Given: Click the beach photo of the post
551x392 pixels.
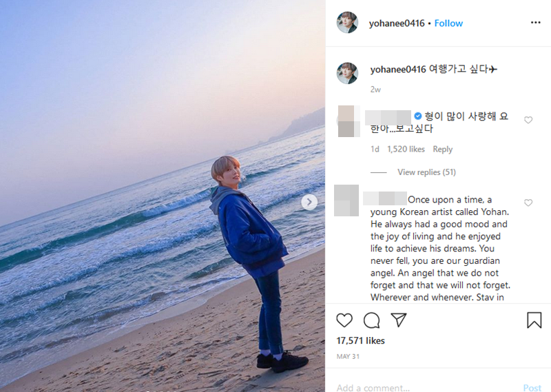Looking at the screenshot, I should 163,196.
